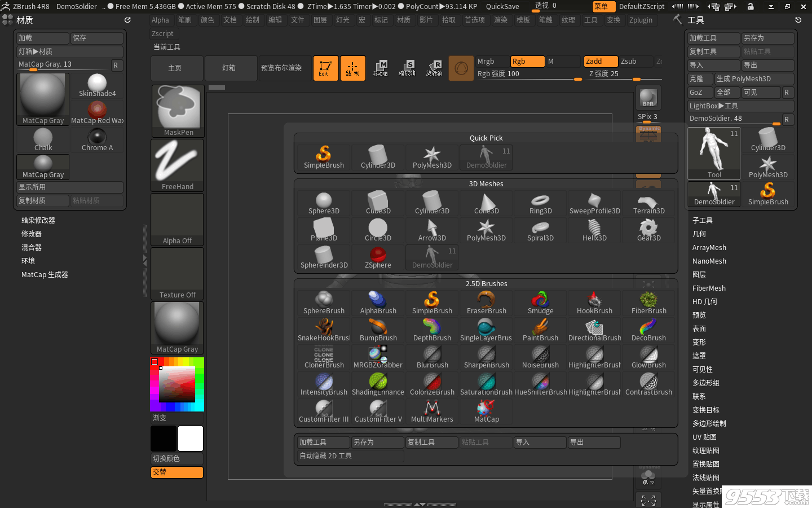The width and height of the screenshot is (812, 508).
Task: Expand FiberMesh section
Action: point(709,288)
